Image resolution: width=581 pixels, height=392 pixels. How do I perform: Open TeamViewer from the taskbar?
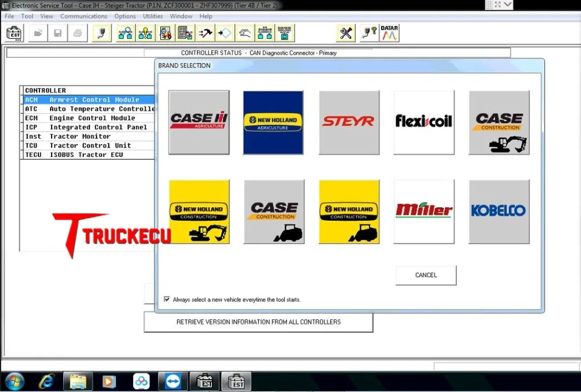click(x=173, y=382)
